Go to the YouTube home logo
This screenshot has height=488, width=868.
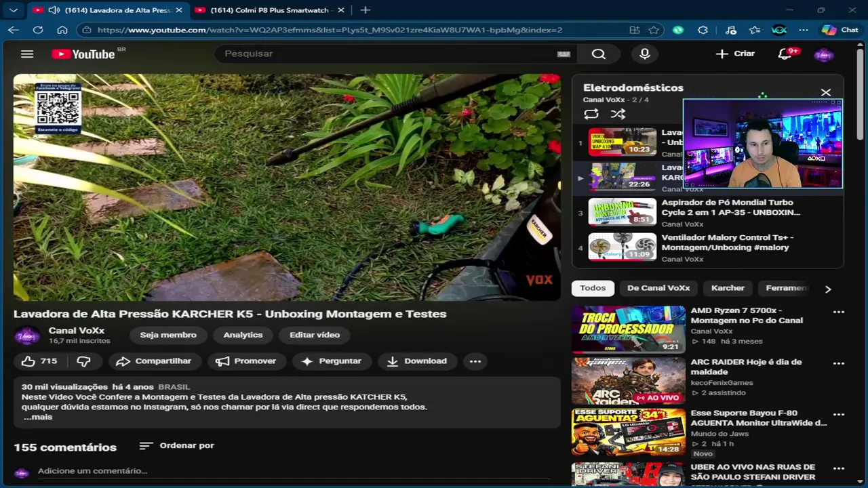point(83,54)
